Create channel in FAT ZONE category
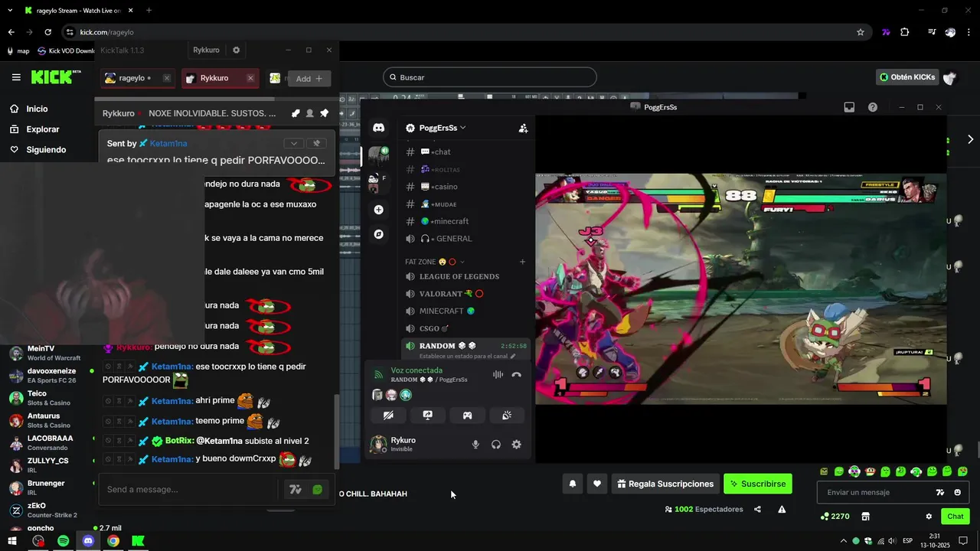This screenshot has width=980, height=551. 523,262
